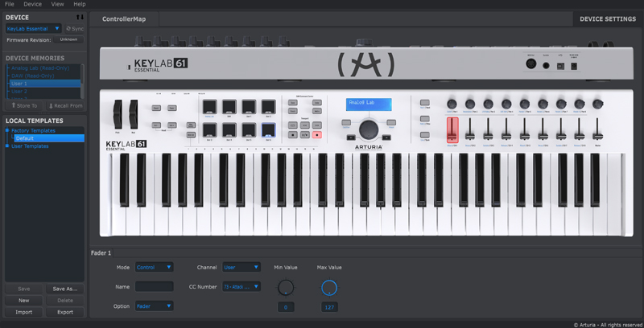Click the Oct plus button
The image size is (644, 328).
pos(172,125)
